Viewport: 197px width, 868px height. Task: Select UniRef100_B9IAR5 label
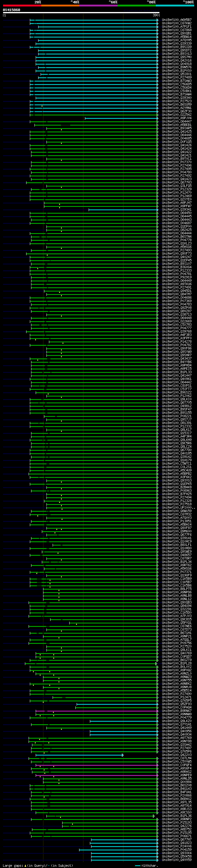pyautogui.click(x=177, y=128)
